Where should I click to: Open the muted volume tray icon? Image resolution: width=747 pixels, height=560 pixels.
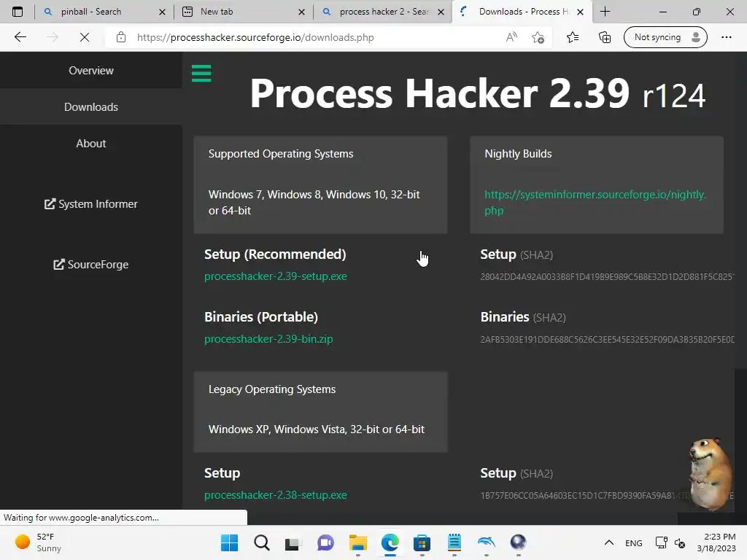point(680,542)
